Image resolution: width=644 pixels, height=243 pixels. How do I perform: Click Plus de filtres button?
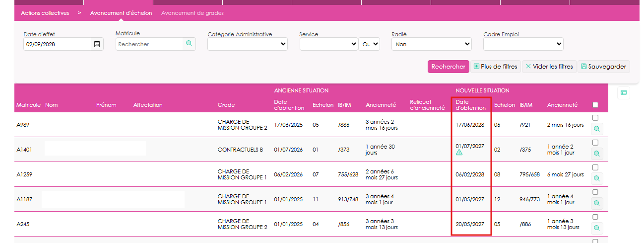tap(496, 67)
